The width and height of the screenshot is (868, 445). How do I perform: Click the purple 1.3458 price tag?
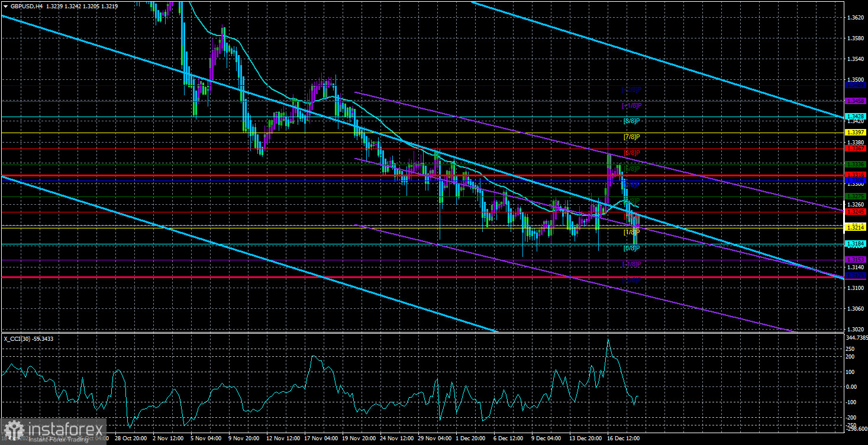[856, 101]
